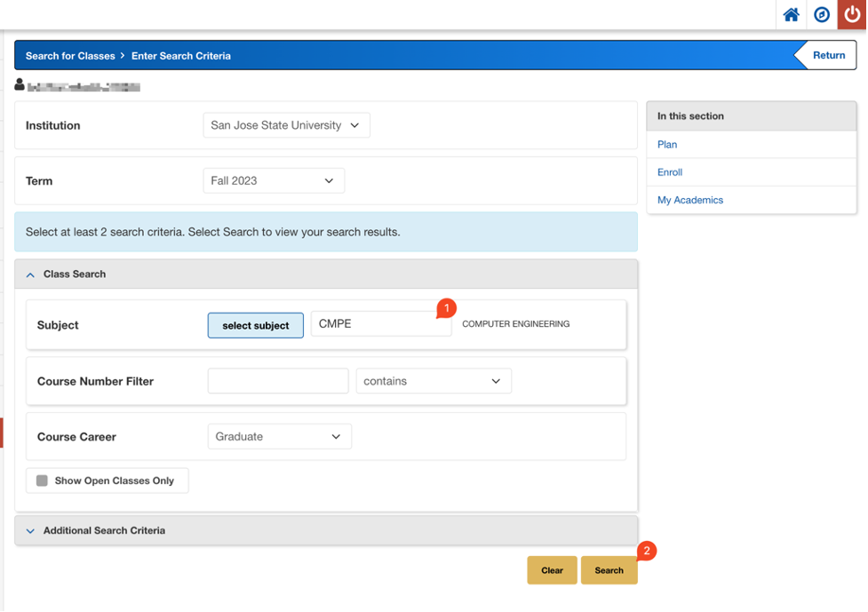Click Search for Classes breadcrumb
This screenshot has height=612, width=868.
(70, 56)
